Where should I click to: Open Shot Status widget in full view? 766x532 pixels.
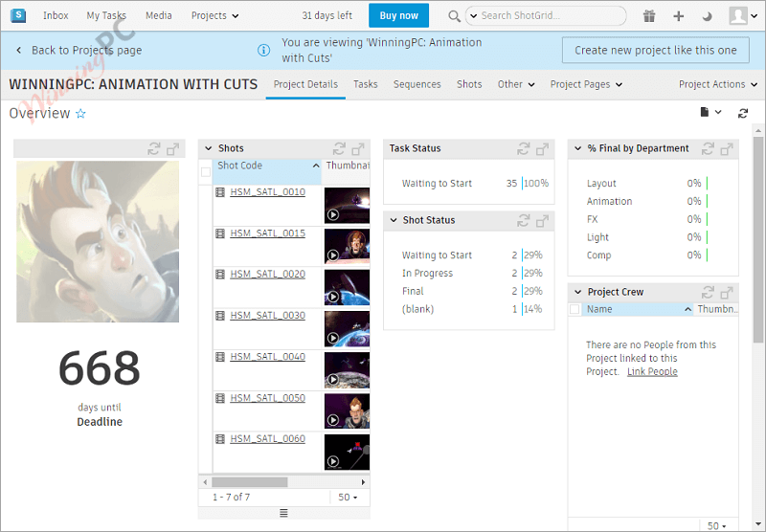click(542, 221)
